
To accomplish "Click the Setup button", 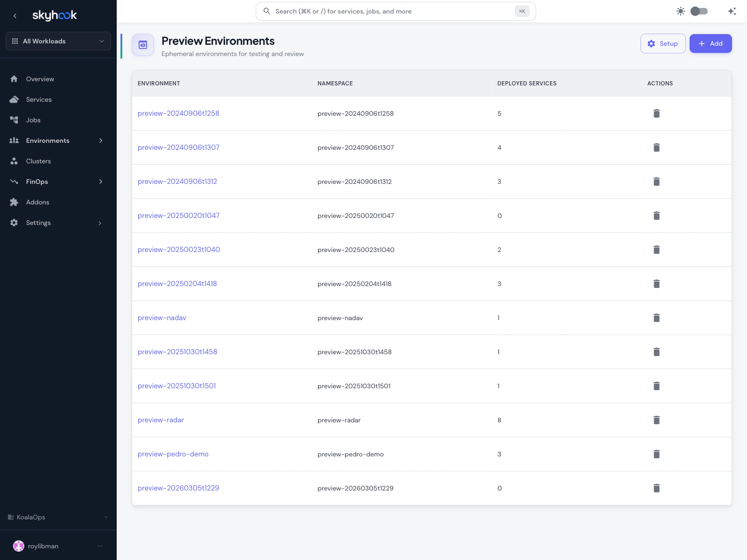I will tap(663, 43).
